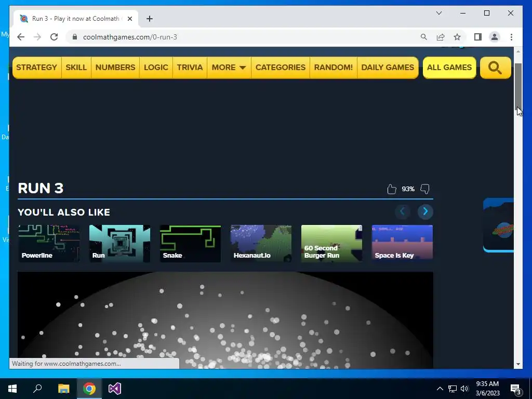Click the taskbar clock showing 9:35 AM

click(x=487, y=389)
